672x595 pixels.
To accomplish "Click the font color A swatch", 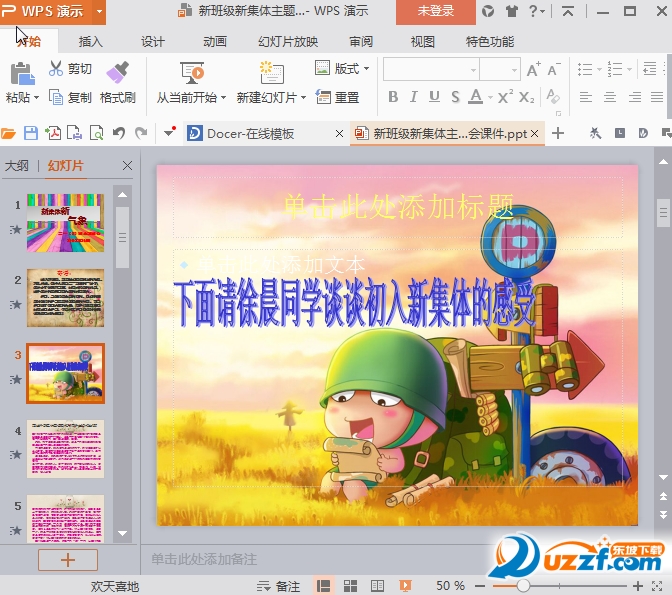I will (475, 97).
